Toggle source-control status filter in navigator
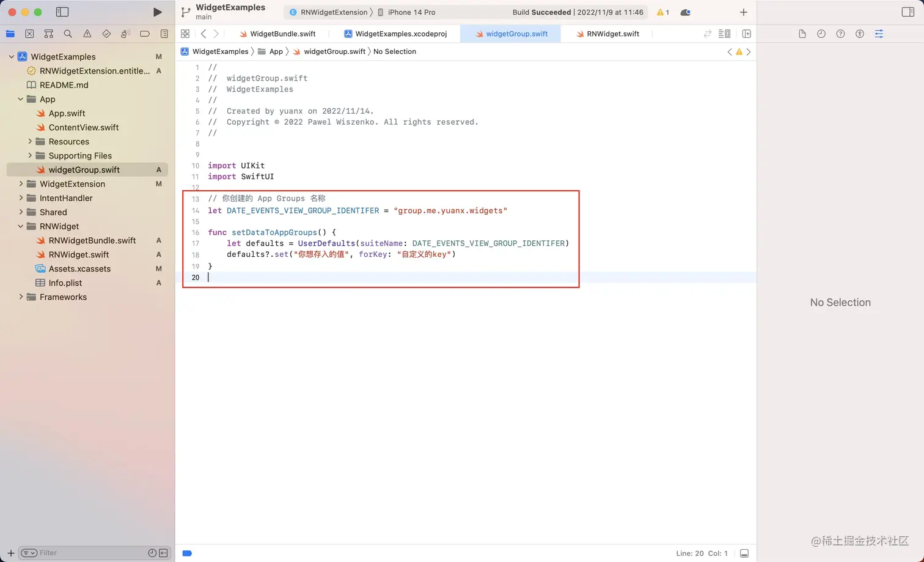The height and width of the screenshot is (562, 924). tap(163, 553)
